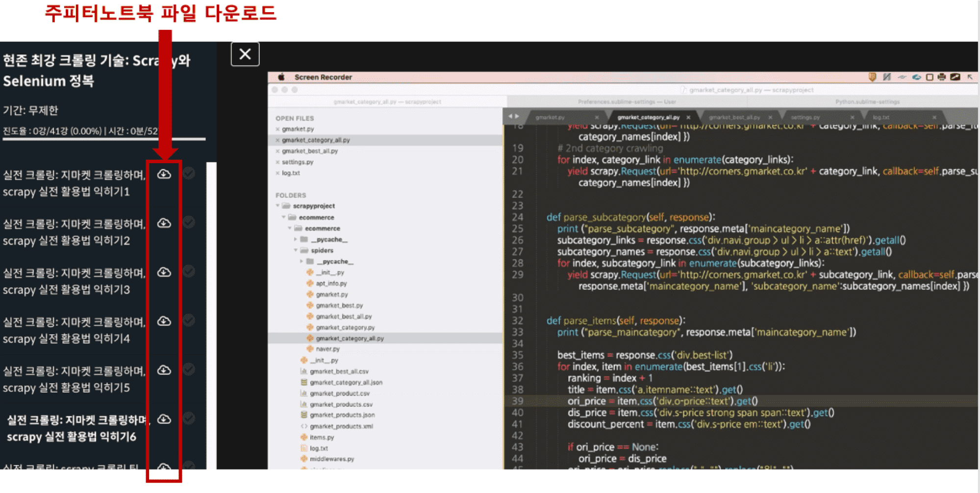980x493 pixels.
Task: Switch to the gmarket.py editor tab
Action: (x=550, y=118)
